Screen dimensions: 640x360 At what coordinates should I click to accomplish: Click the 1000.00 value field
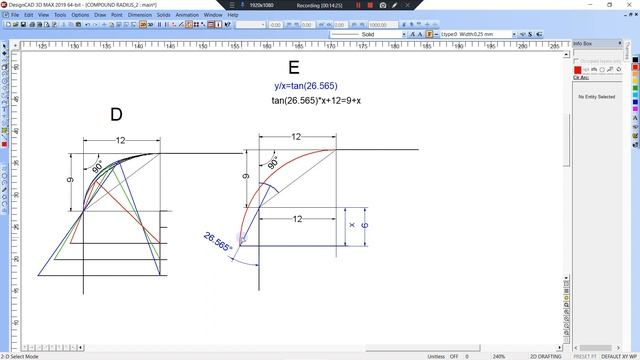pyautogui.click(x=383, y=24)
